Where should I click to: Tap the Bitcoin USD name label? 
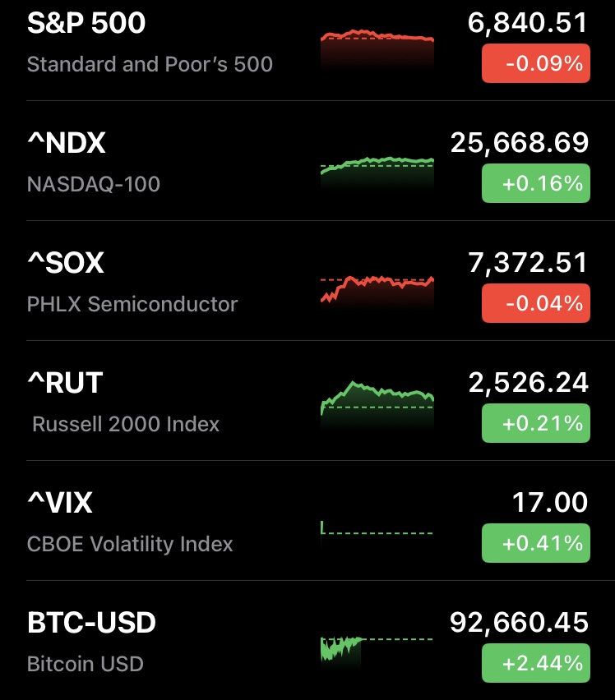[x=86, y=664]
